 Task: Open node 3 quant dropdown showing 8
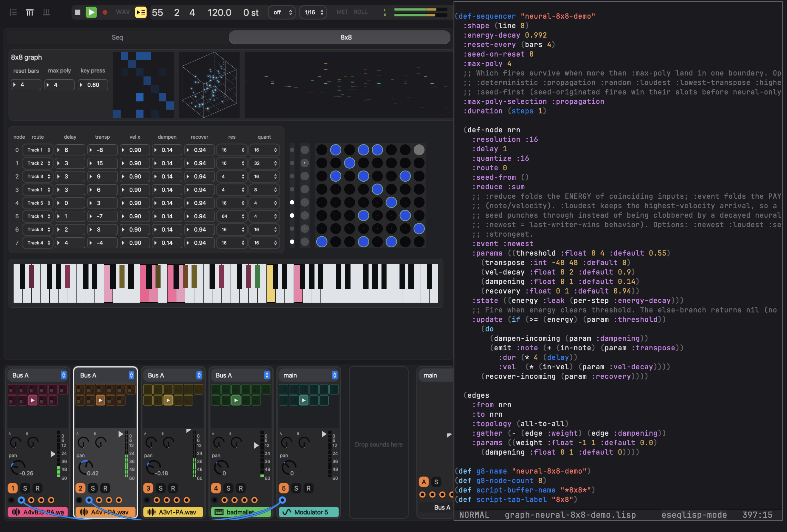pos(265,190)
